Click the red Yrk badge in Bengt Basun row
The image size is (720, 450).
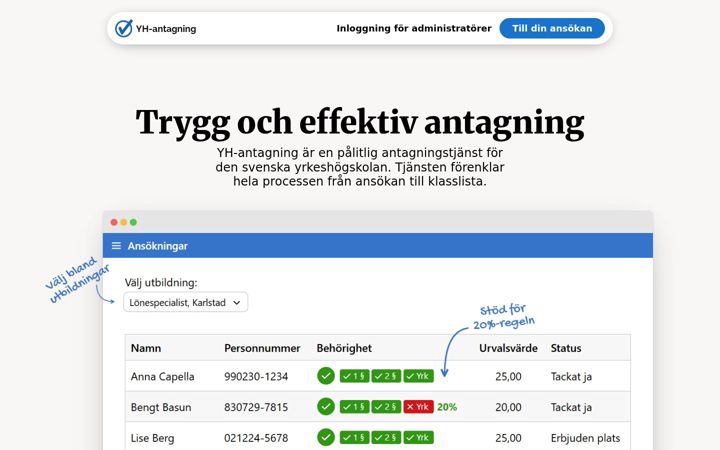pos(418,407)
